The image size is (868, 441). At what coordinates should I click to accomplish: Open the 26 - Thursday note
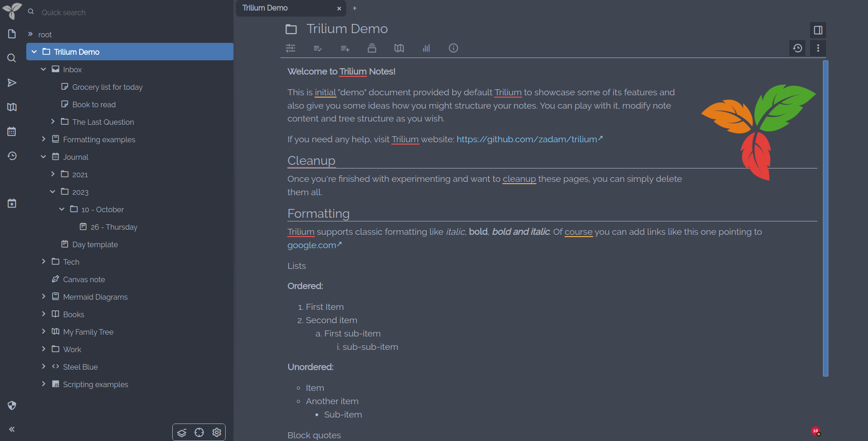click(x=114, y=227)
